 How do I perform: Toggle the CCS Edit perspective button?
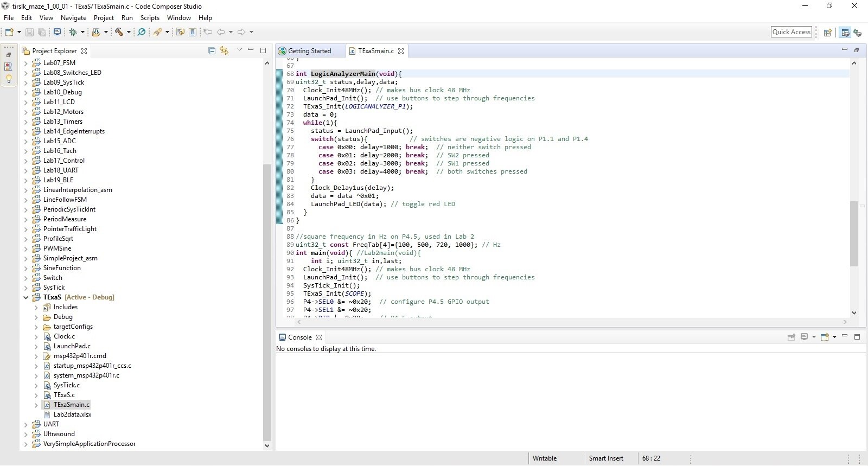(845, 33)
